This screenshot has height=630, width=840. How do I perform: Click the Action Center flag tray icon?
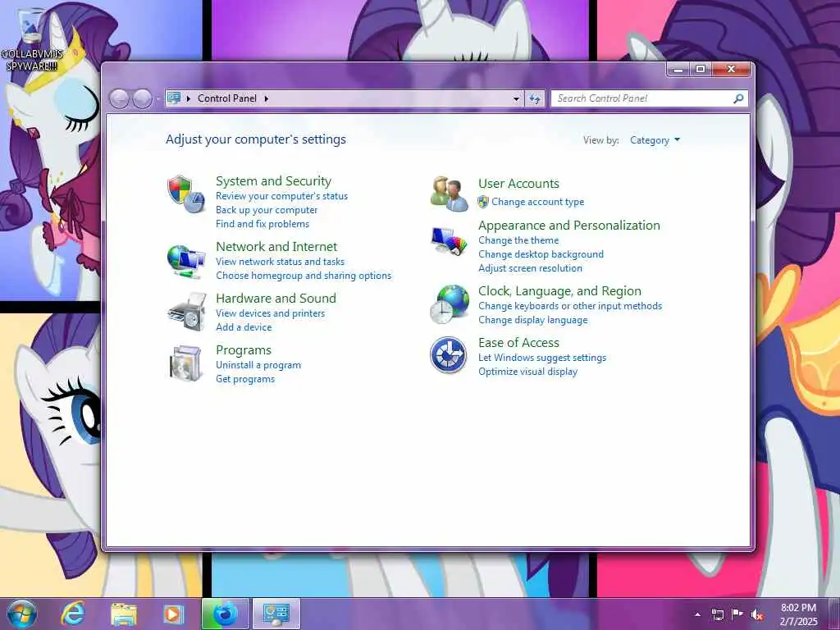[x=737, y=614]
